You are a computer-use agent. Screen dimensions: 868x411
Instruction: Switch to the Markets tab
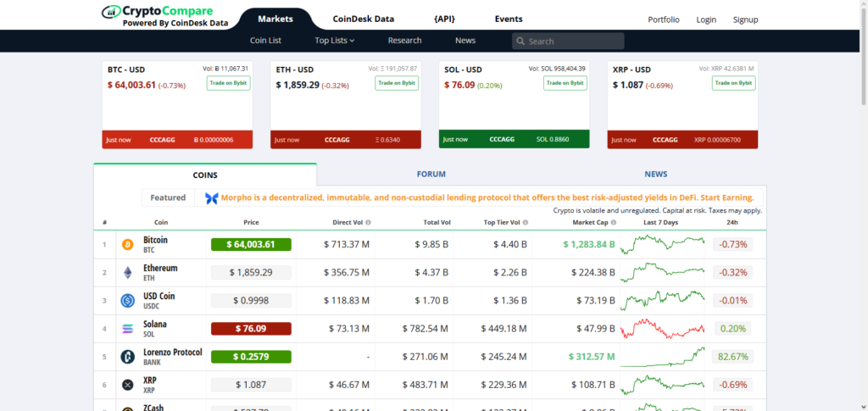tap(275, 19)
